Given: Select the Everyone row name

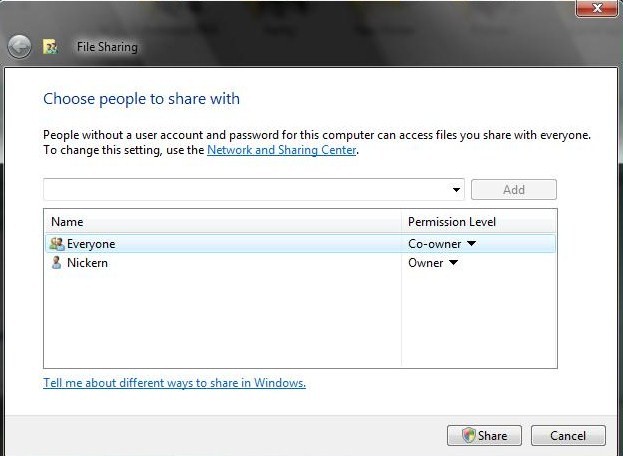Looking at the screenshot, I should point(91,244).
